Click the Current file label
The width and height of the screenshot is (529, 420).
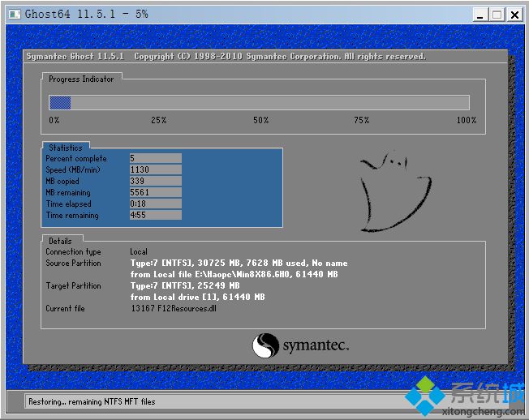65,308
